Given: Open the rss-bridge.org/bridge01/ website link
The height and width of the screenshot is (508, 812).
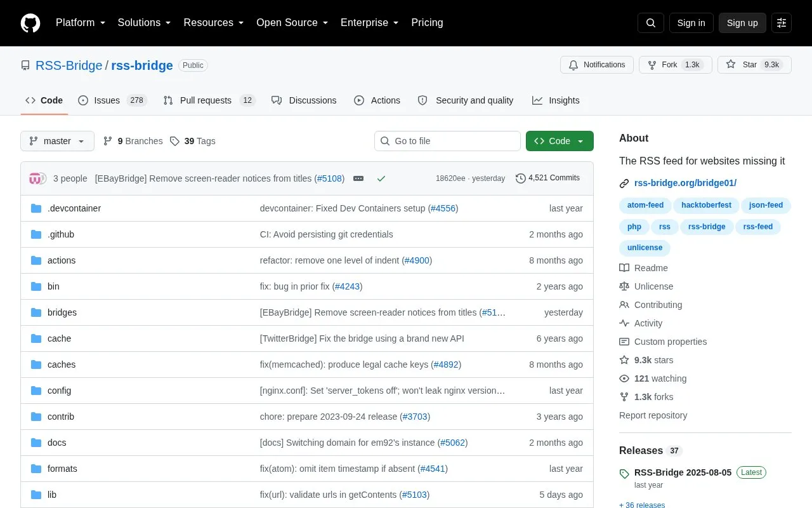Looking at the screenshot, I should (685, 183).
